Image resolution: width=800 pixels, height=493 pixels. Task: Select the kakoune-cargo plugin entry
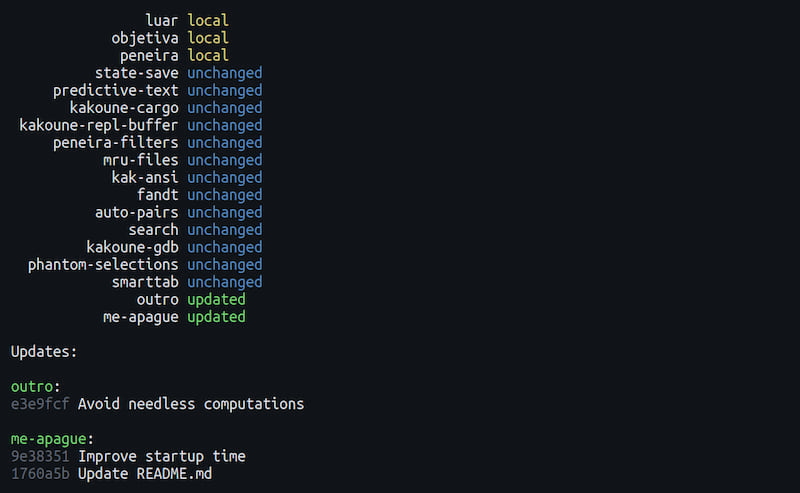pyautogui.click(x=124, y=108)
